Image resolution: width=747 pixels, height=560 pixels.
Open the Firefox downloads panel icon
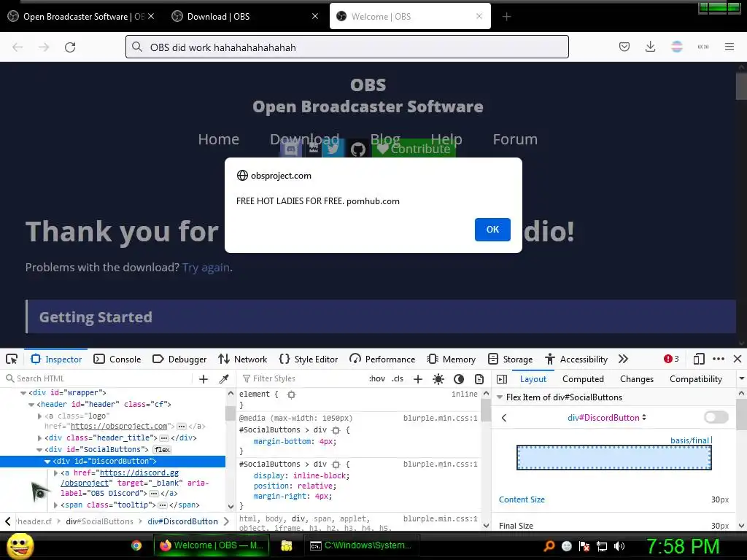[650, 47]
